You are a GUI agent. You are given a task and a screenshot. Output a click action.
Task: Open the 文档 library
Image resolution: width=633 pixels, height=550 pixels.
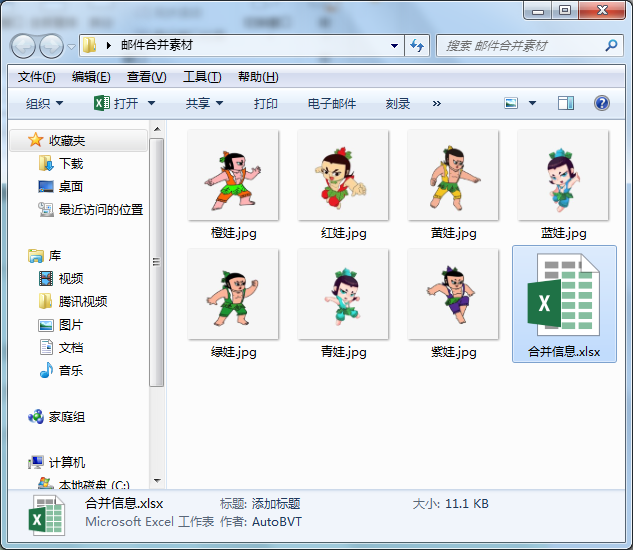pyautogui.click(x=61, y=348)
